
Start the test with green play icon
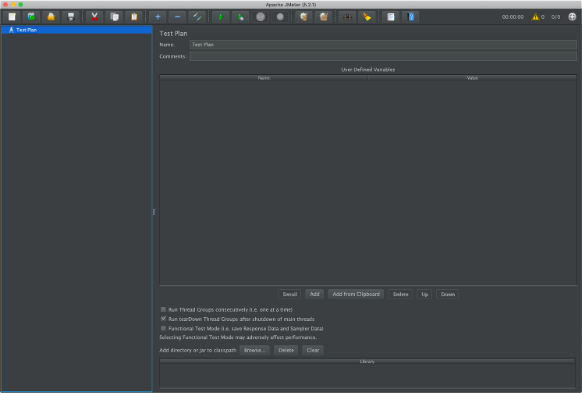221,17
